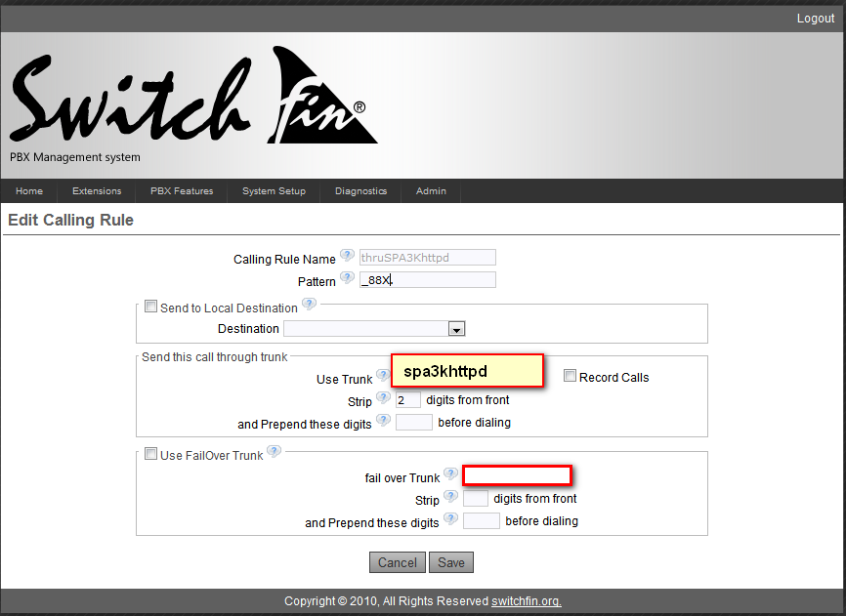Click the Cancel button
Viewport: 846px width, 616px height.
point(398,562)
